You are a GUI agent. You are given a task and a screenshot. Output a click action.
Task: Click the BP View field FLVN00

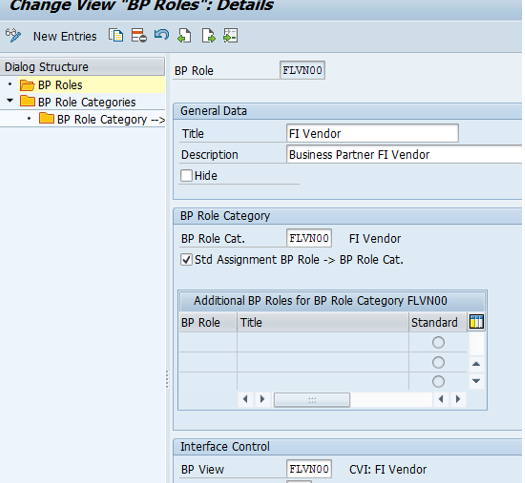309,469
